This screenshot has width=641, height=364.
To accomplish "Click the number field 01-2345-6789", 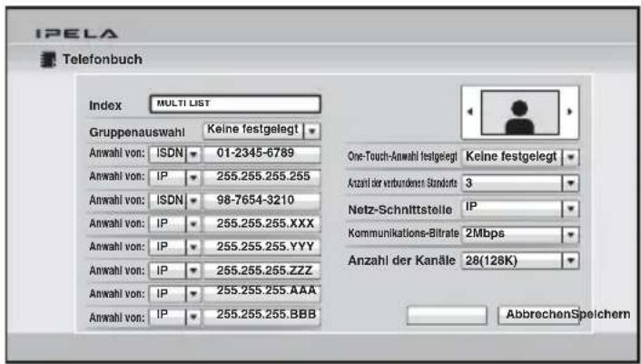I will [261, 154].
